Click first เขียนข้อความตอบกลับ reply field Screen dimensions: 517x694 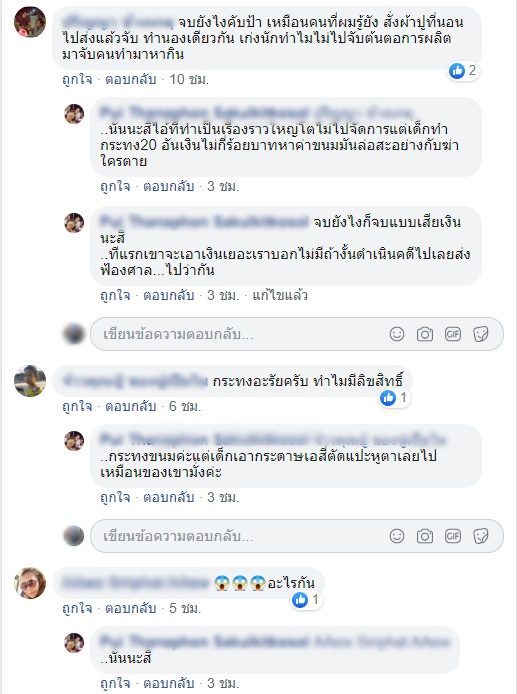pos(297,334)
